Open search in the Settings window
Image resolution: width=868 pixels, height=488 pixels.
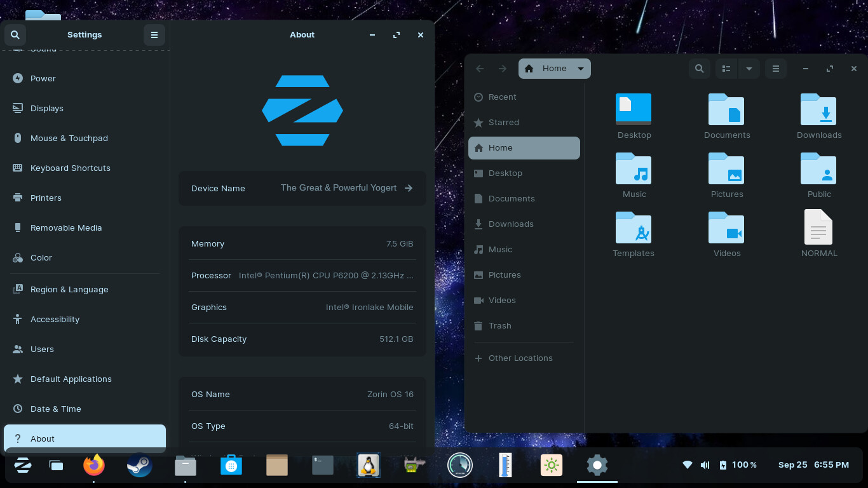(15, 35)
